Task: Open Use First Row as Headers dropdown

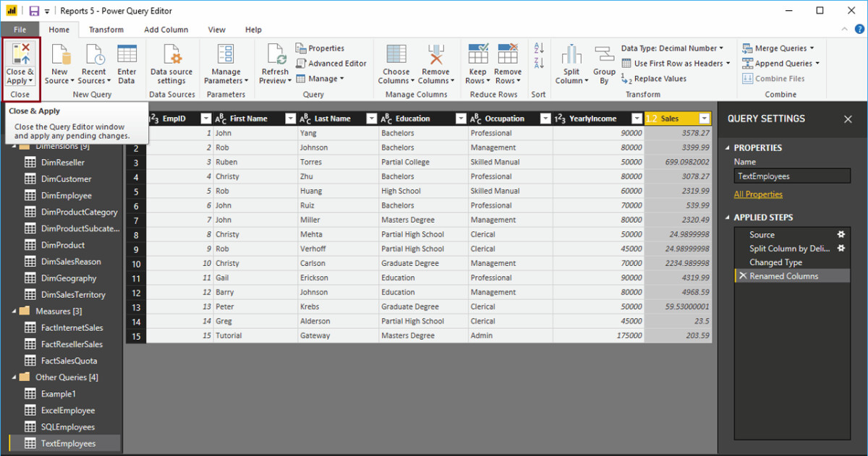Action: coord(676,64)
